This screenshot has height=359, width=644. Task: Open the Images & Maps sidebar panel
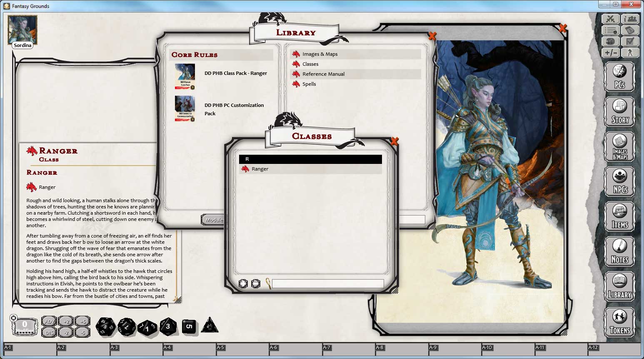click(x=620, y=146)
